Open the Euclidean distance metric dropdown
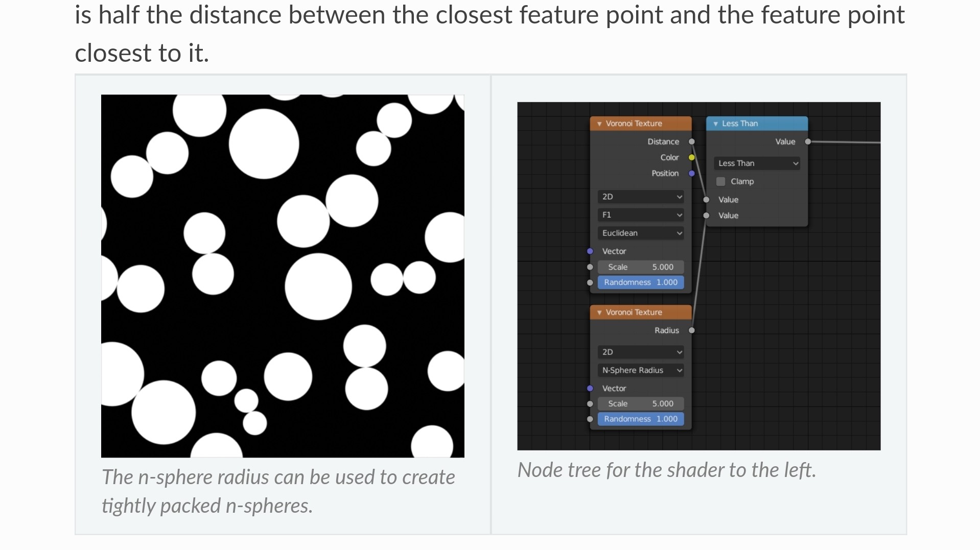 [641, 233]
